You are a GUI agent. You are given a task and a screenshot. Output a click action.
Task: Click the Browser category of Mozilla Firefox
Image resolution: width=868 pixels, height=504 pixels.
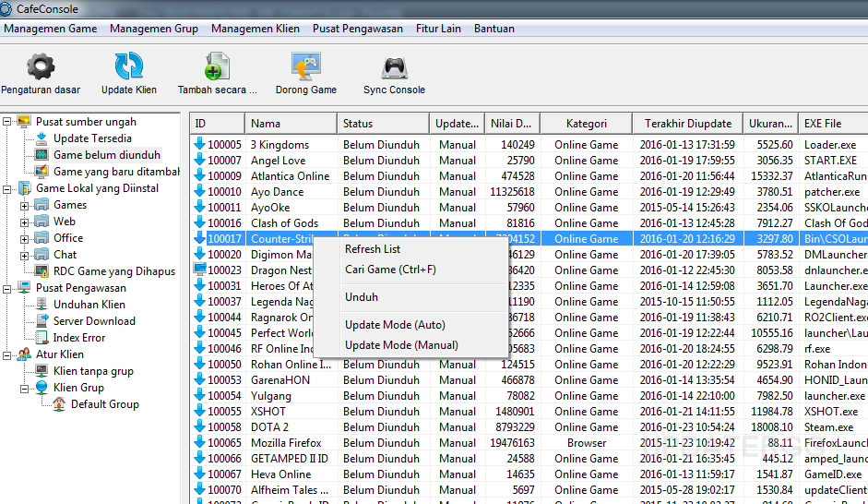[587, 443]
